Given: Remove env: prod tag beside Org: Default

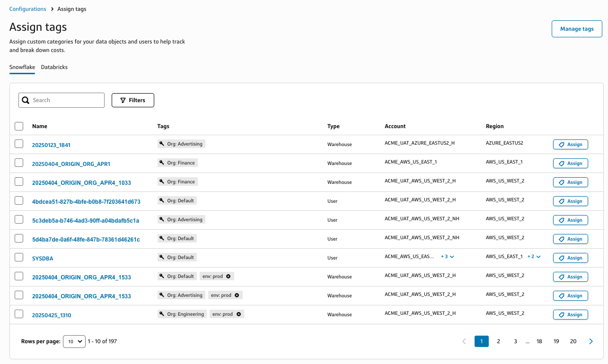Looking at the screenshot, I should 229,277.
